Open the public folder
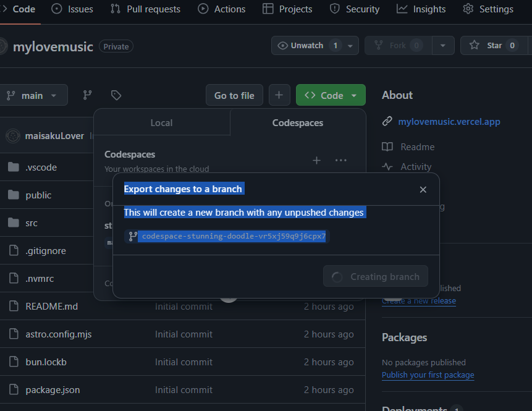 (38, 195)
